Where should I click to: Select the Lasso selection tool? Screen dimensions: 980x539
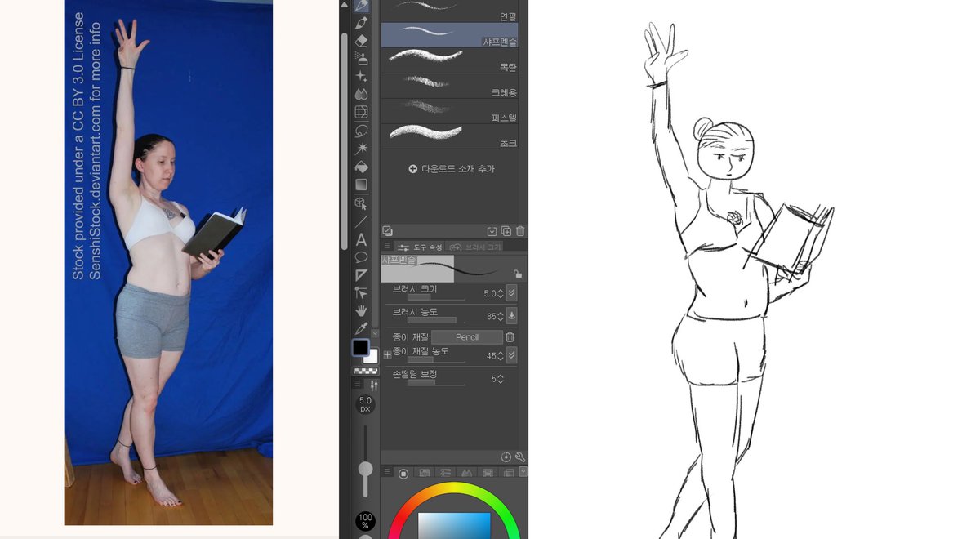pyautogui.click(x=361, y=130)
